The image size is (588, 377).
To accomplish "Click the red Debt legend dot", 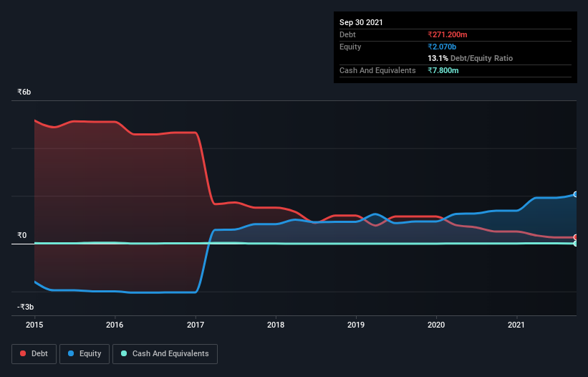I will coord(23,353).
